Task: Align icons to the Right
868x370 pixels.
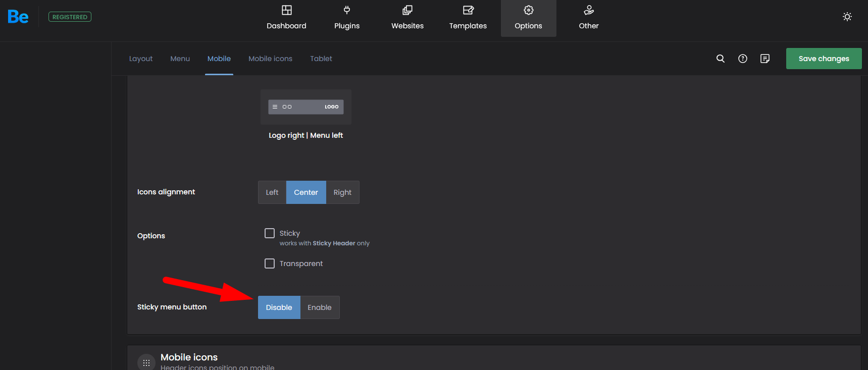Action: pyautogui.click(x=342, y=192)
